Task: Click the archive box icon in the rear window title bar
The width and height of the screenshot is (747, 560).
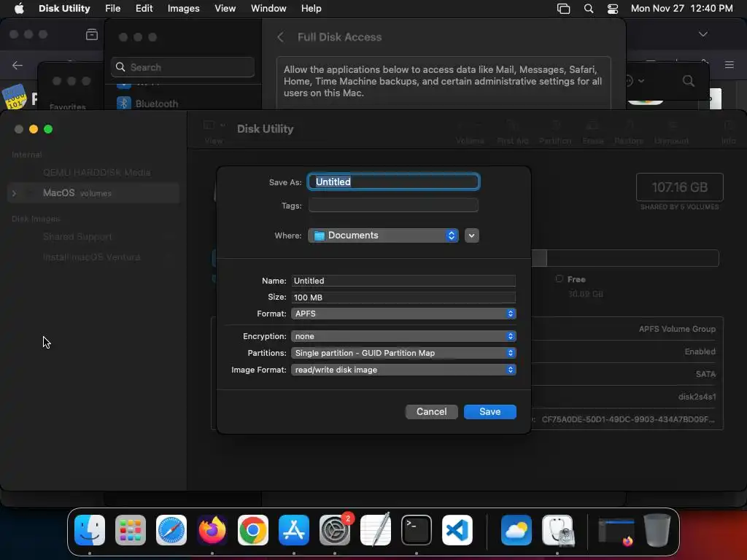Action: tap(92, 34)
